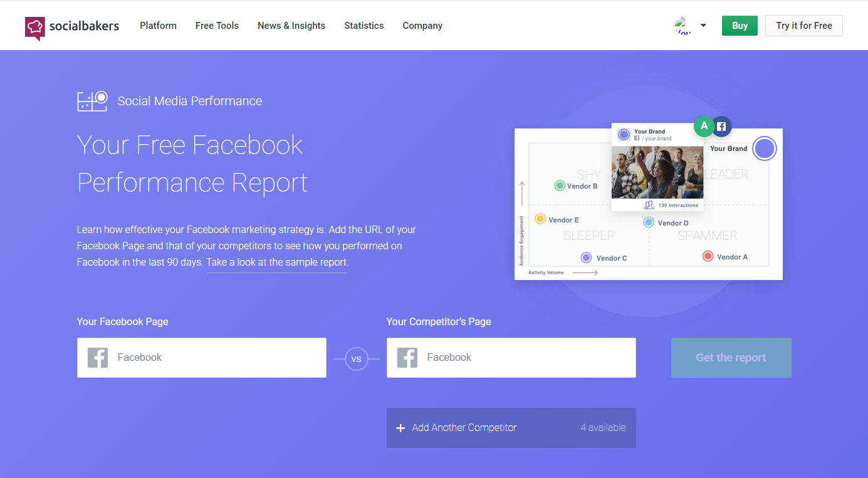Viewport: 868px width, 478px height.
Task: Click the Try it for Free button
Action: 803,26
